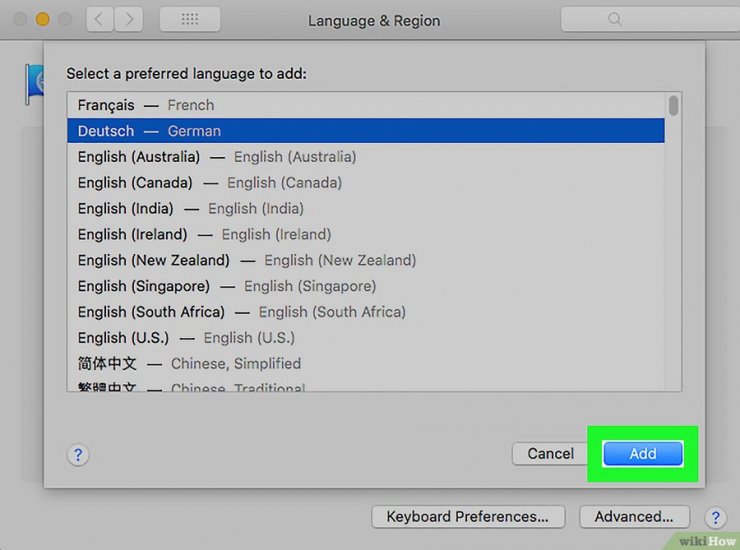Open Keyboard Preferences...

click(468, 517)
